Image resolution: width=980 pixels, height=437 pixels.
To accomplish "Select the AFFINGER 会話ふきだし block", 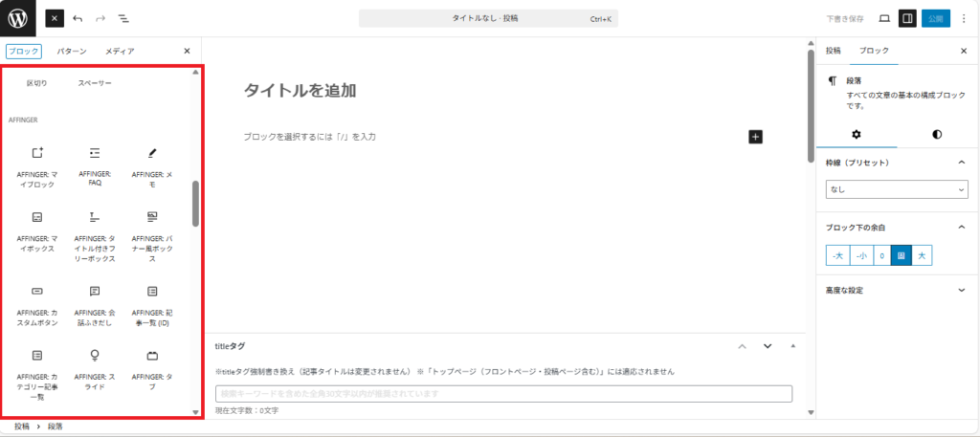I will click(95, 291).
